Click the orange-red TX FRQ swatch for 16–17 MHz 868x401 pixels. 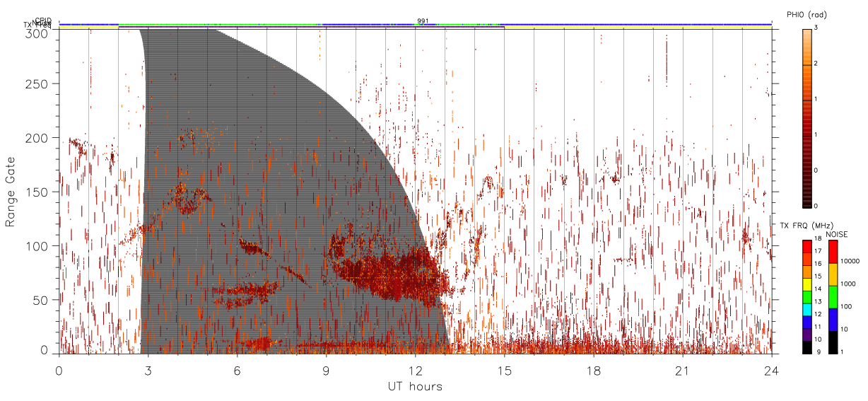point(807,260)
